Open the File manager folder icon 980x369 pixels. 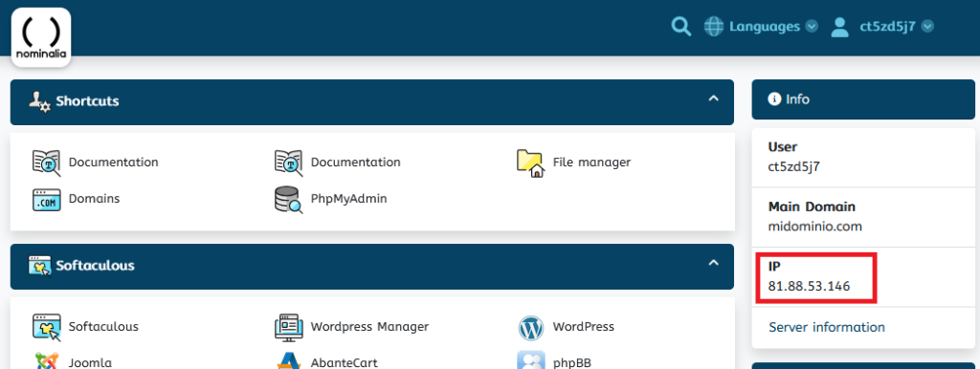tap(530, 163)
